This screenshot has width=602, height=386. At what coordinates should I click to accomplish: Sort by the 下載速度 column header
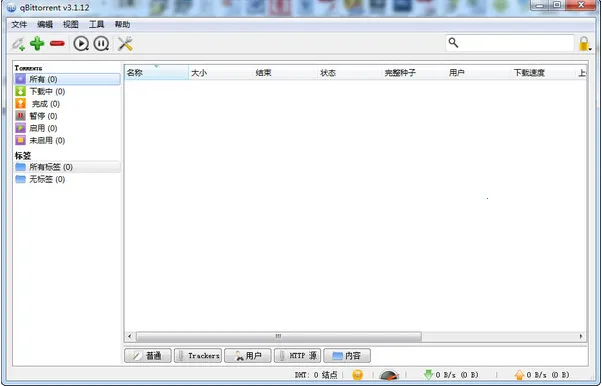[x=543, y=73]
